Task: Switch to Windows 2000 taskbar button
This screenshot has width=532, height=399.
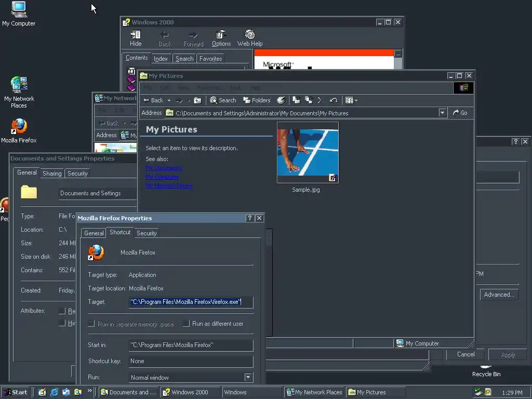Action: point(191,392)
